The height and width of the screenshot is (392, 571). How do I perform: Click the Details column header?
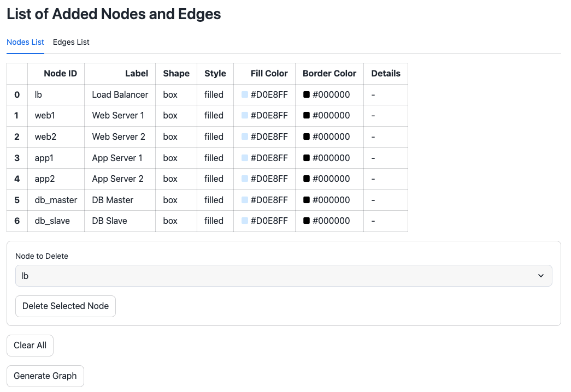[386, 74]
